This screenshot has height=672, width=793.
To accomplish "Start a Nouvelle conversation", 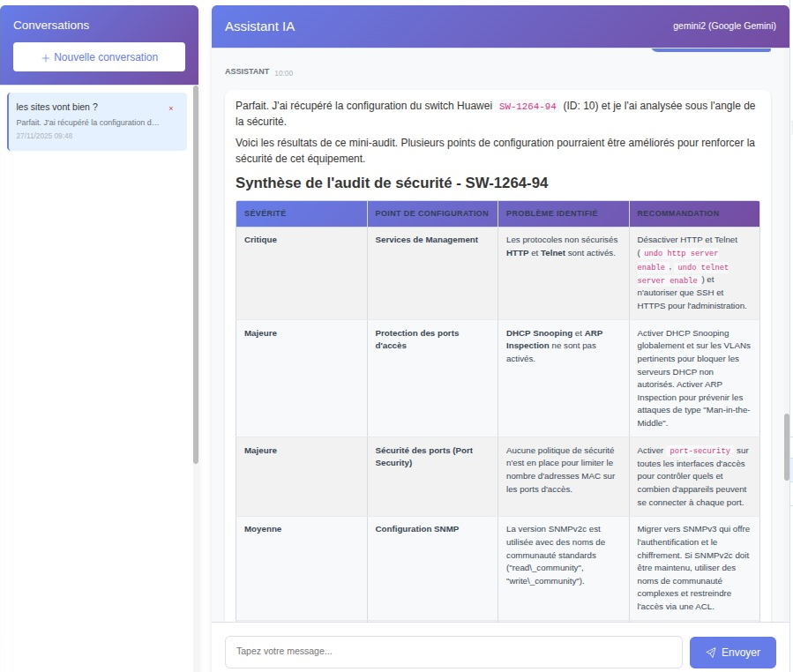I will pos(98,56).
